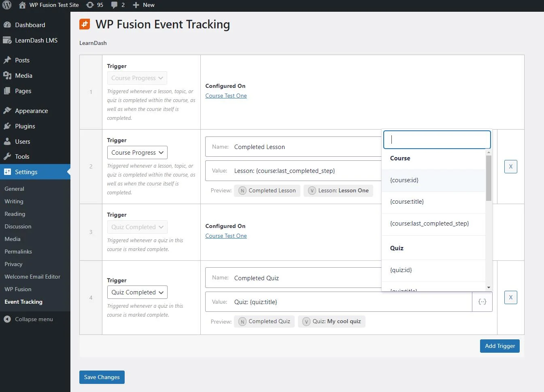Viewport: 544px width, 392px height.
Task: Select {course:id} from the tag list
Action: tap(433, 180)
